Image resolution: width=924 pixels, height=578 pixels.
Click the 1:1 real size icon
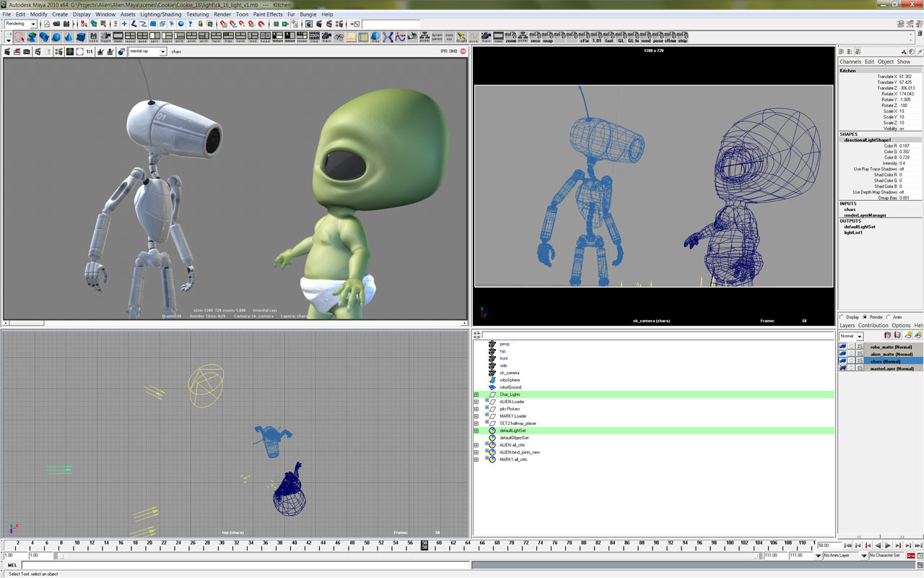coord(90,51)
